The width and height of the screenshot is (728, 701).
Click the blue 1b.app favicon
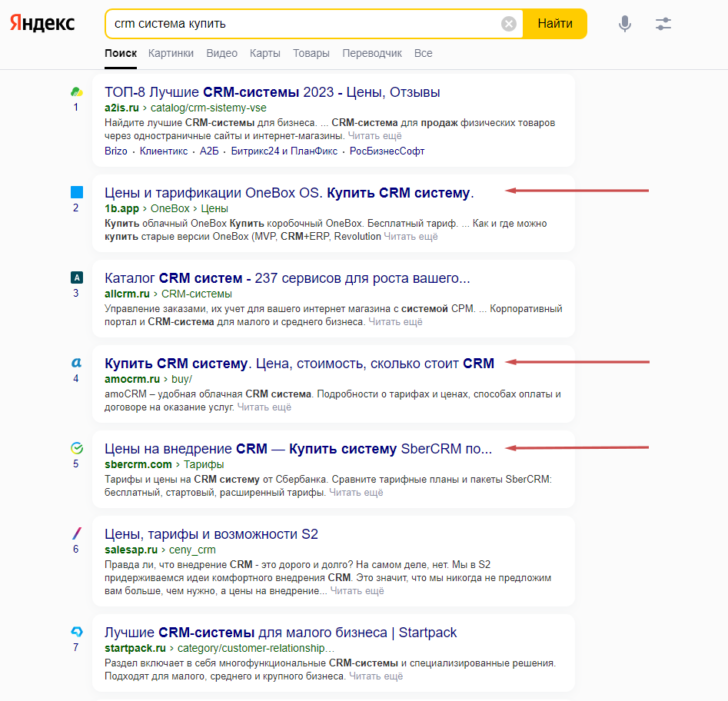coord(76,192)
